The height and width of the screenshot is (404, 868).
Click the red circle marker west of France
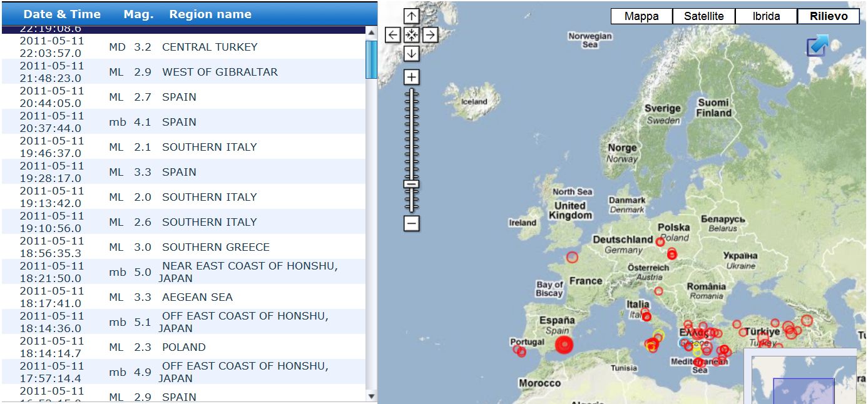572,257
